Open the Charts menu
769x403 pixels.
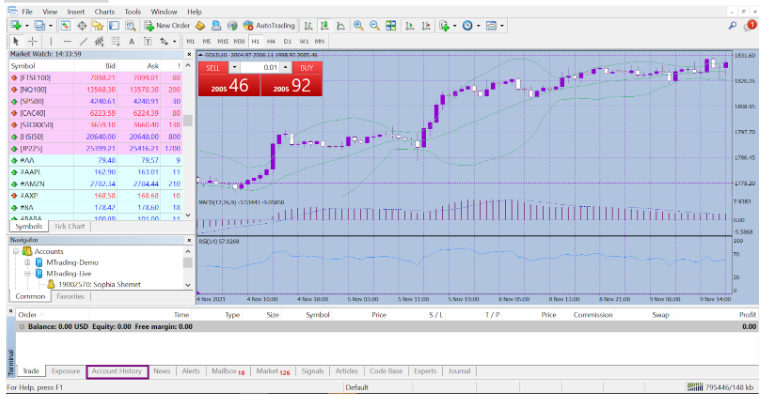click(104, 12)
